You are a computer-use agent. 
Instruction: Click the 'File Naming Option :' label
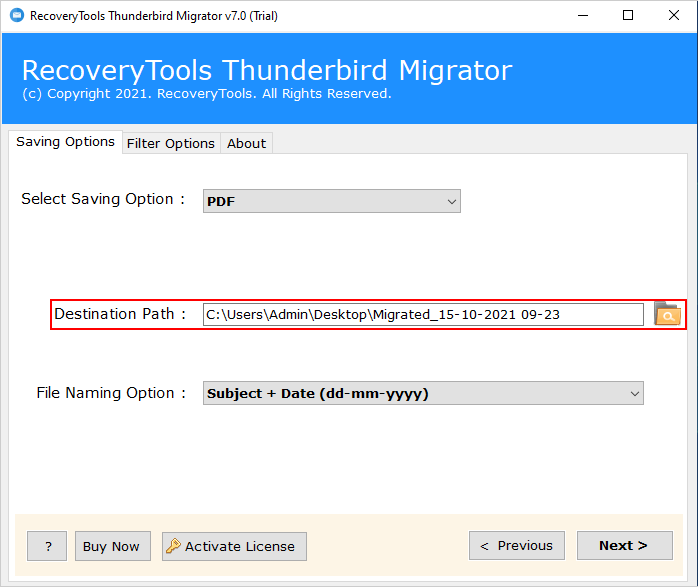(x=111, y=393)
